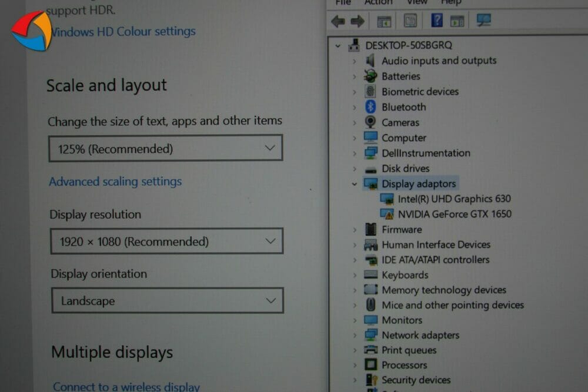Click the Display adaptors category icon
Image resolution: width=588 pixels, height=392 pixels.
[371, 183]
